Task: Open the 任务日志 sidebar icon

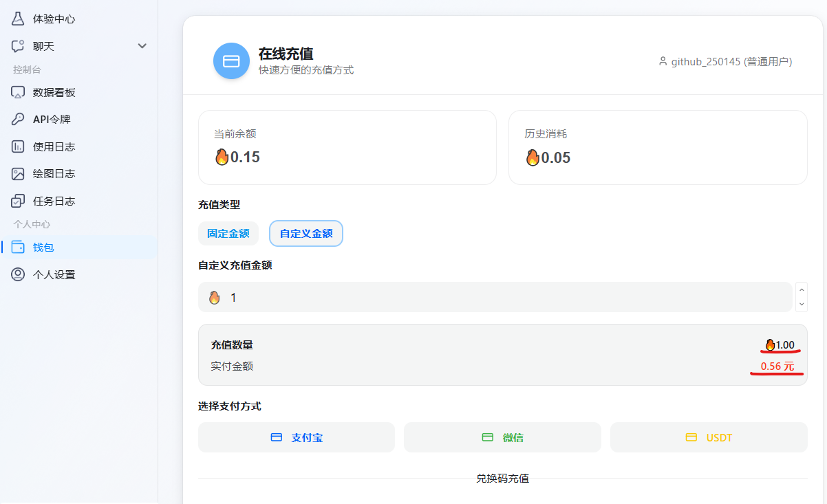Action: (17, 201)
